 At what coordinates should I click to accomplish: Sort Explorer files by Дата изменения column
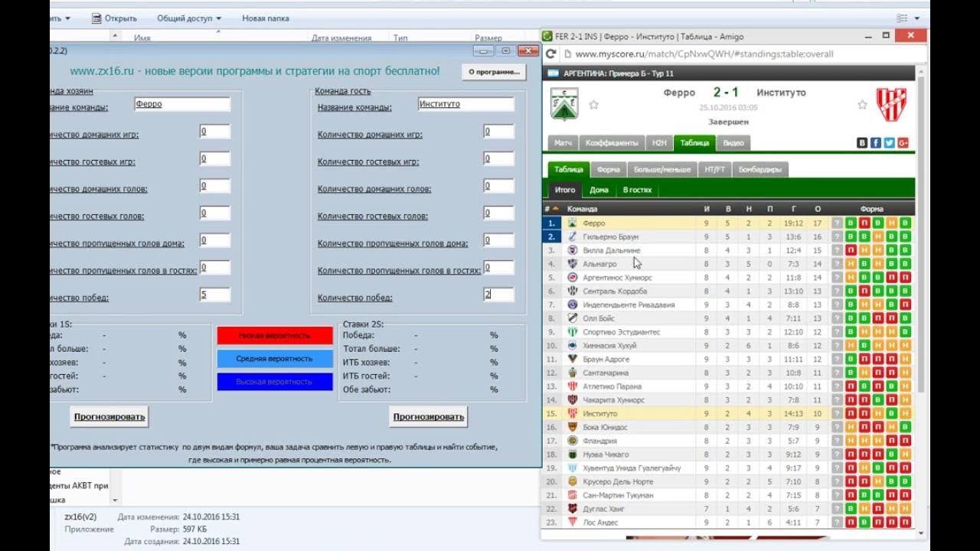[x=341, y=37]
